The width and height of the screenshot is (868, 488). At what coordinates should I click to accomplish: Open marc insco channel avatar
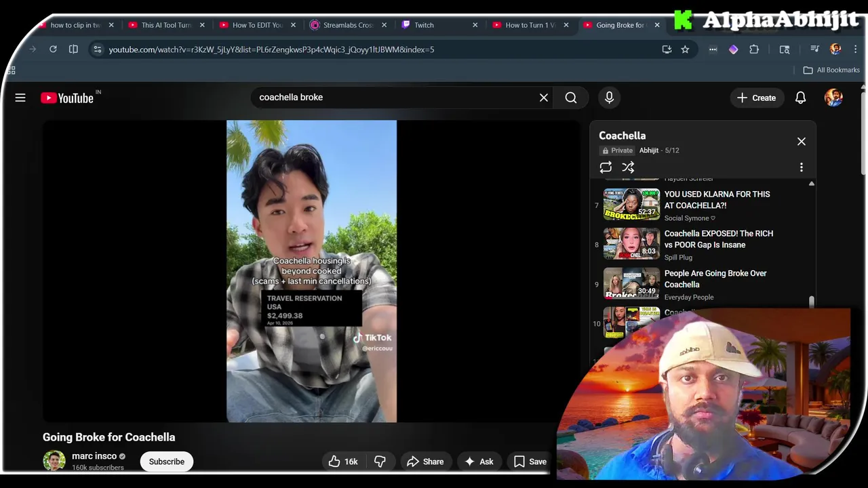pyautogui.click(x=54, y=461)
